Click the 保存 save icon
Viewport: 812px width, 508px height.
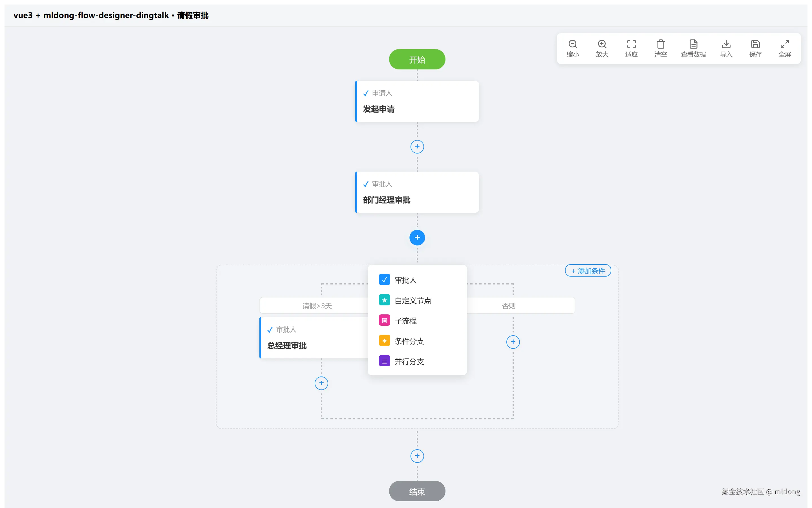tap(755, 44)
